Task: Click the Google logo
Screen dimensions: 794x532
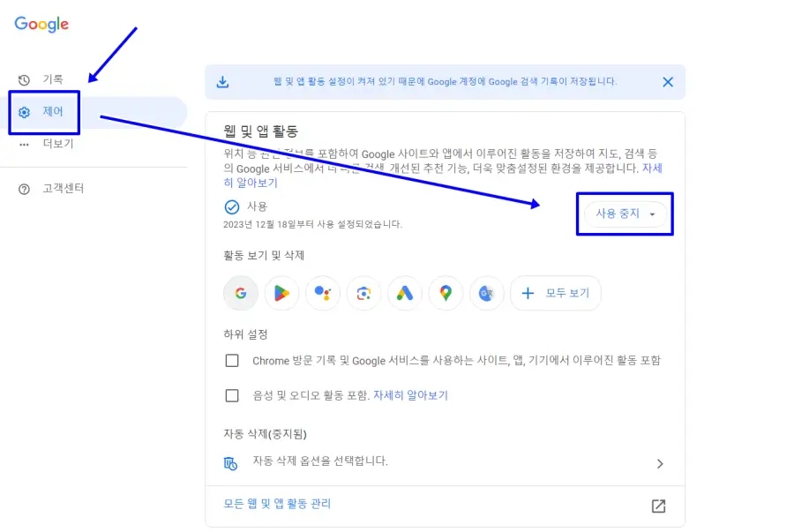Action: pos(41,24)
